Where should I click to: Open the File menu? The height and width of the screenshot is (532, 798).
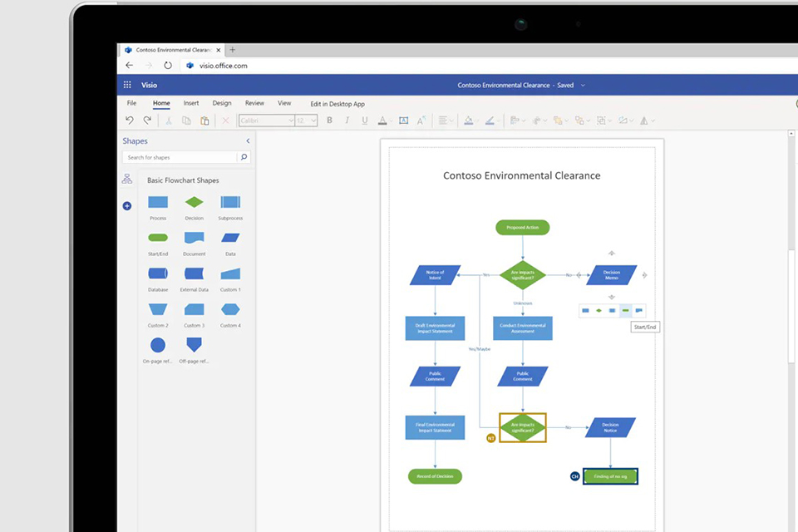click(131, 103)
